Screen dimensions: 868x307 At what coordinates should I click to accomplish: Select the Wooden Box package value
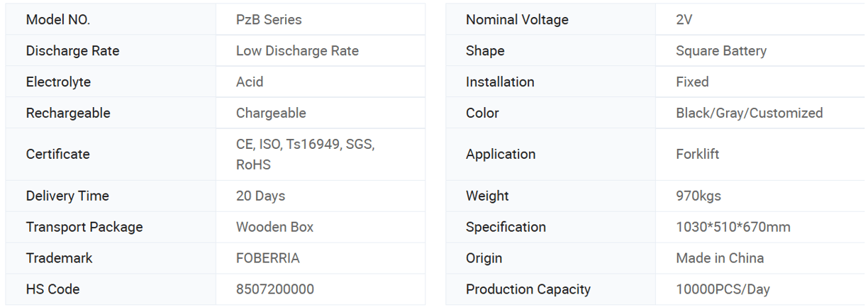tap(274, 228)
